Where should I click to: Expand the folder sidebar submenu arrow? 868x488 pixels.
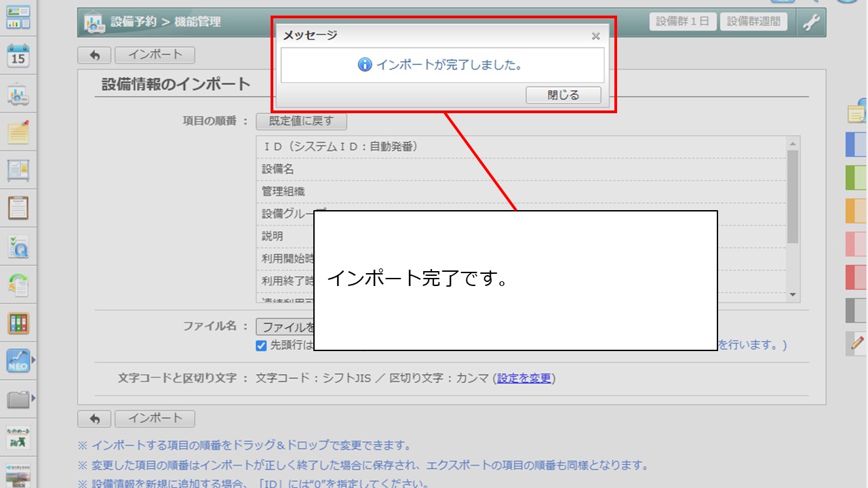pos(33,398)
